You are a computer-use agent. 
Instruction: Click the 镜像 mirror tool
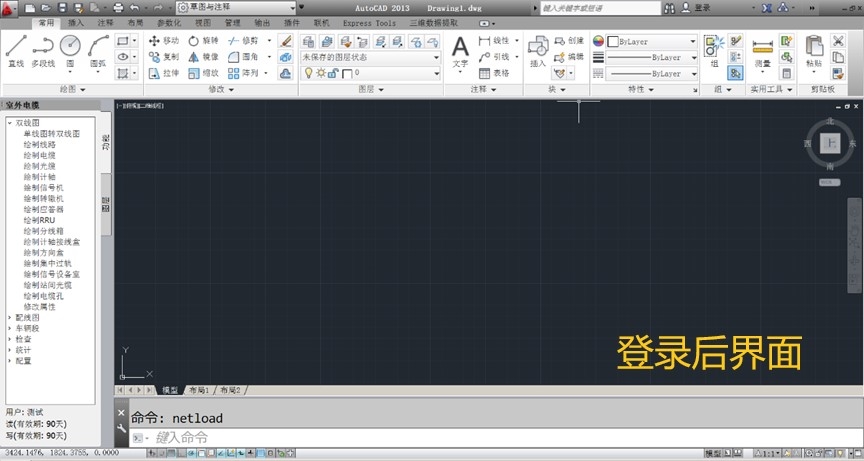(x=203, y=57)
